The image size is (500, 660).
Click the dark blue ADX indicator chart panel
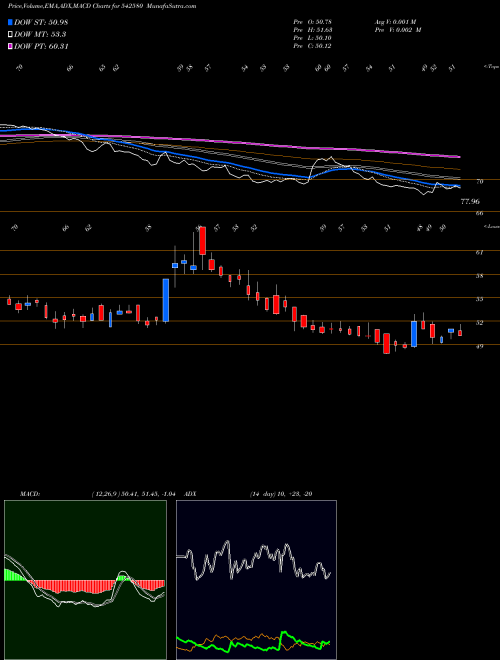coord(256,579)
